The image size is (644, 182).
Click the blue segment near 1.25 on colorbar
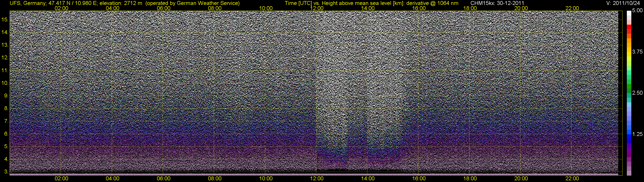(x=629, y=136)
